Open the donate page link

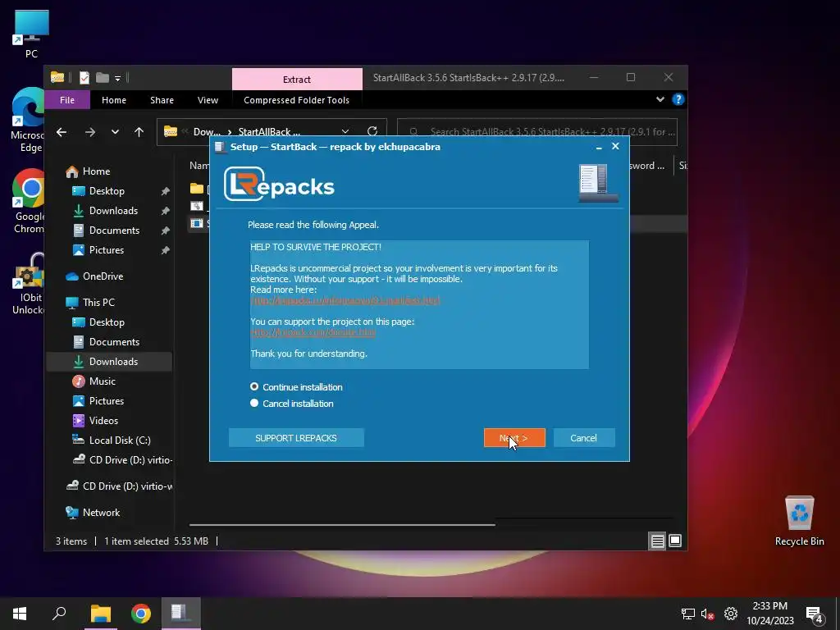[x=313, y=332]
